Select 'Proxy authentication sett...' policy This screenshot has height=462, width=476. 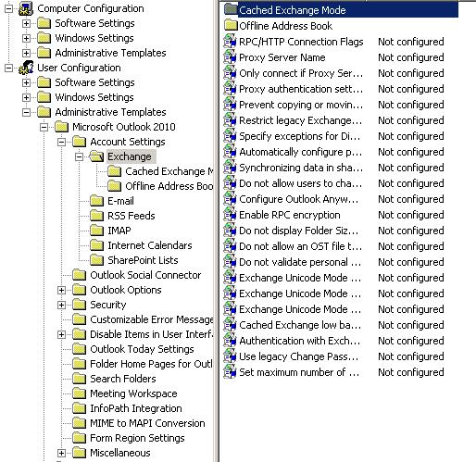coord(301,89)
